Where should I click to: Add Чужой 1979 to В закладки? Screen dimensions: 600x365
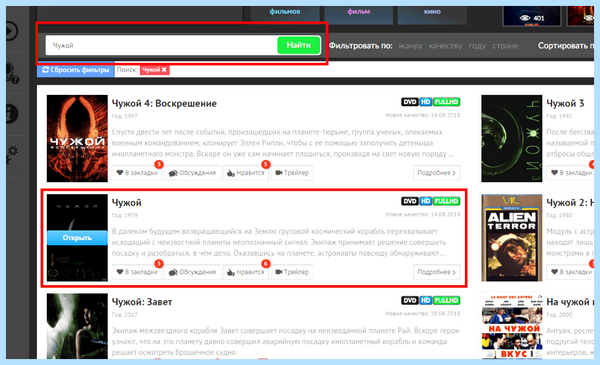tap(137, 272)
